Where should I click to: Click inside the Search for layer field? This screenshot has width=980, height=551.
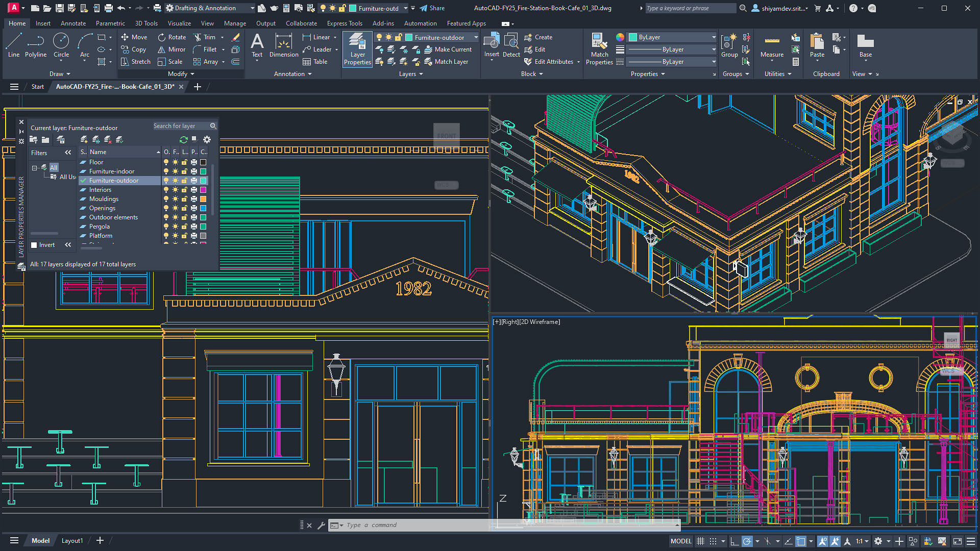(181, 126)
